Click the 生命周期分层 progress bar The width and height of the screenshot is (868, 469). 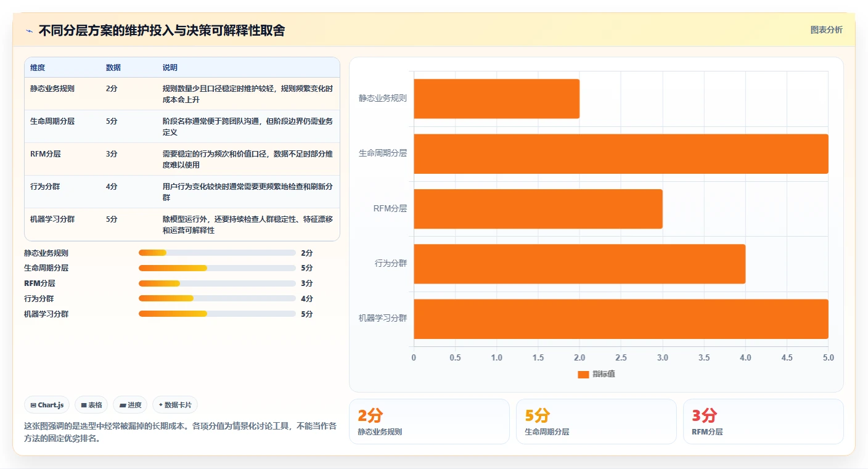[217, 268]
